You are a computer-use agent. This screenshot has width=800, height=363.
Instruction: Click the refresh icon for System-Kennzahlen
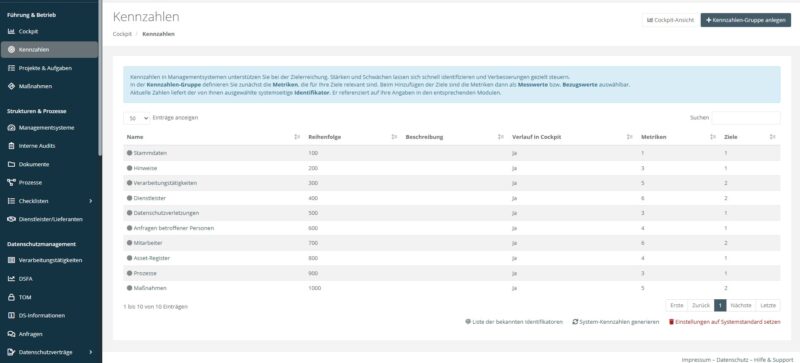click(575, 322)
